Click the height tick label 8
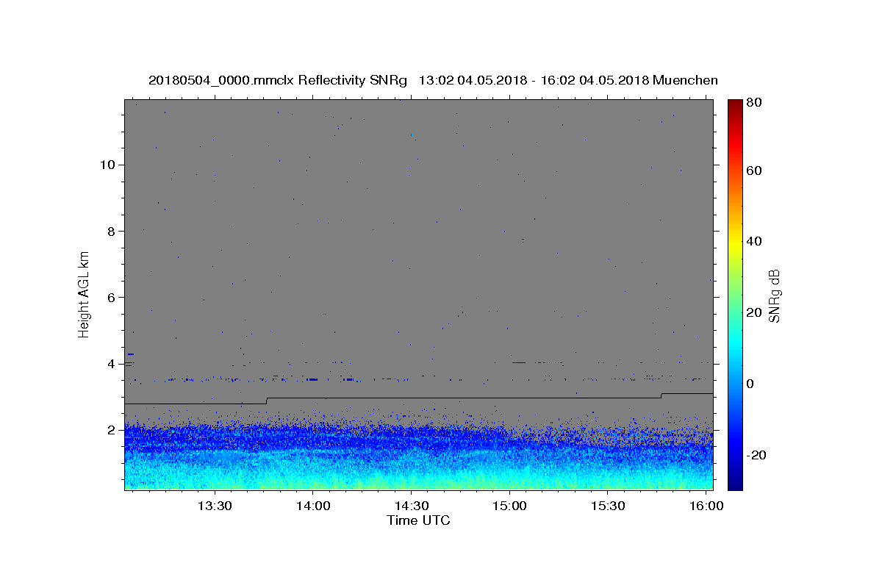Viewport: 882px width, 588px height. coord(112,231)
